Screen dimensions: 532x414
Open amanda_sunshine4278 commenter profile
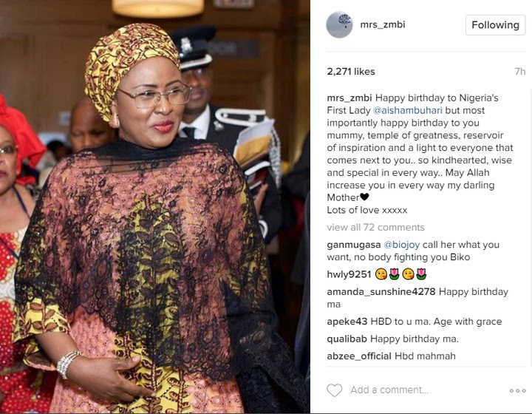(x=381, y=292)
